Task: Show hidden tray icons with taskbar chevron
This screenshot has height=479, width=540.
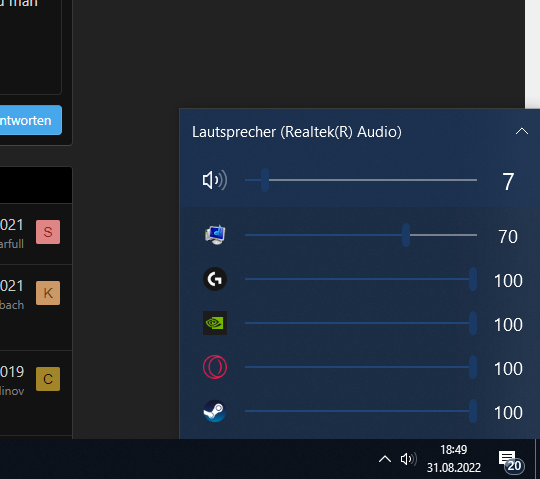Action: [385, 459]
